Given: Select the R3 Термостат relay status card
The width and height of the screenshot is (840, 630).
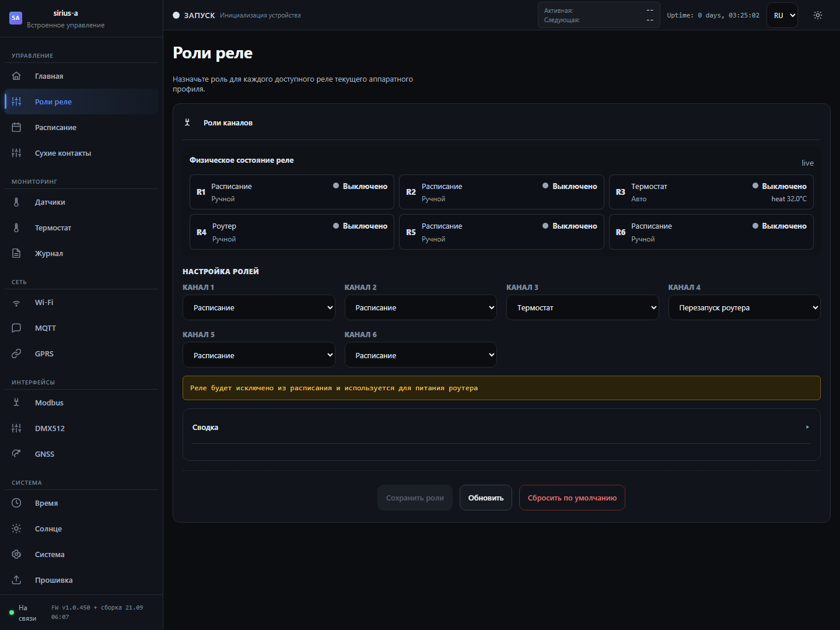Looking at the screenshot, I should pos(711,192).
